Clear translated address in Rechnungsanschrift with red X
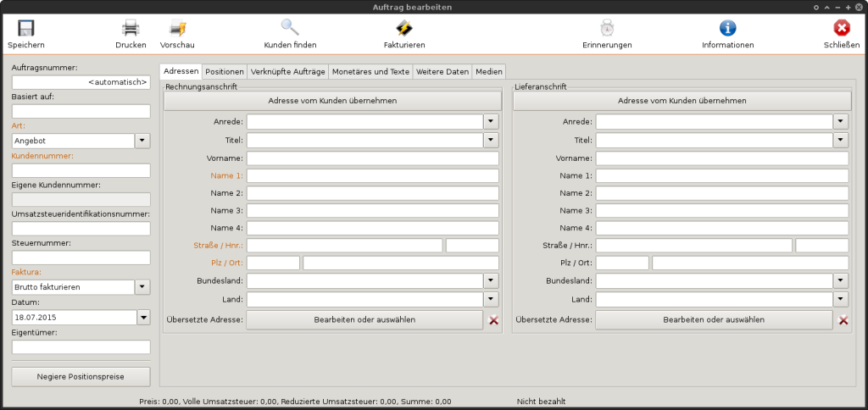Viewport: 868px width, 410px height. (494, 320)
